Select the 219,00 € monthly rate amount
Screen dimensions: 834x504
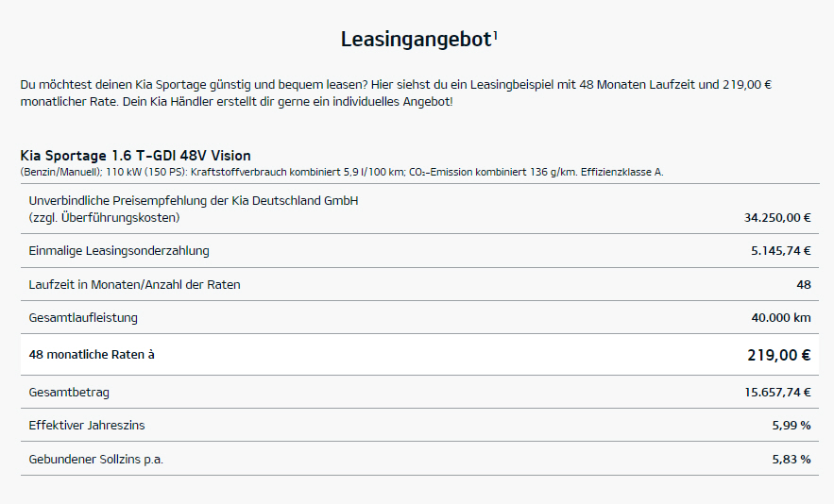click(x=778, y=355)
